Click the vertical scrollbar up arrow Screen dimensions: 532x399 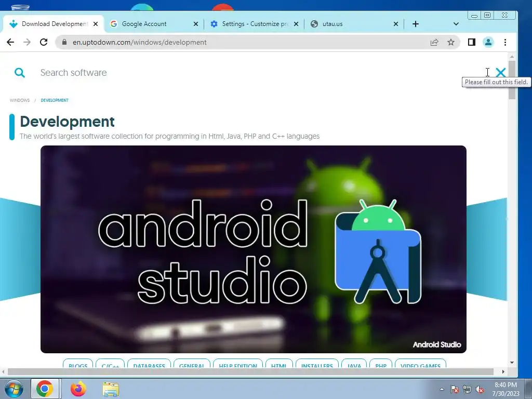pyautogui.click(x=512, y=57)
